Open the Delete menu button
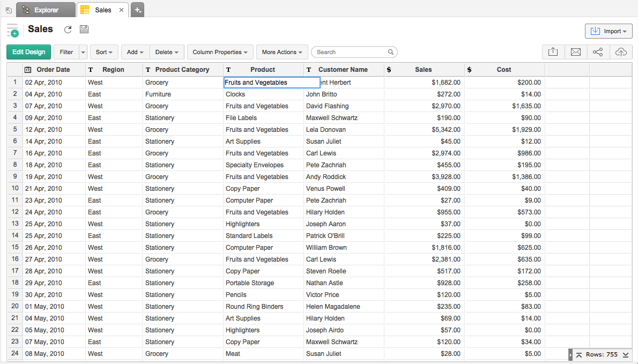 167,53
